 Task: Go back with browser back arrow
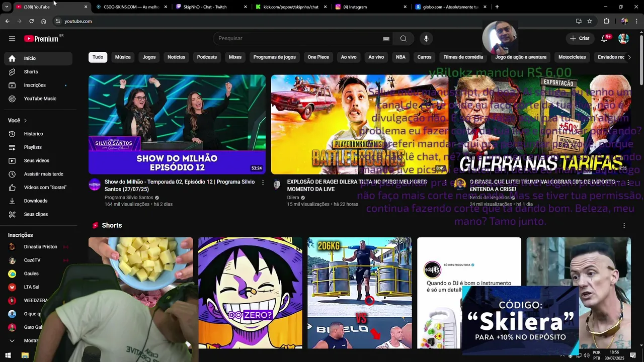click(x=7, y=21)
